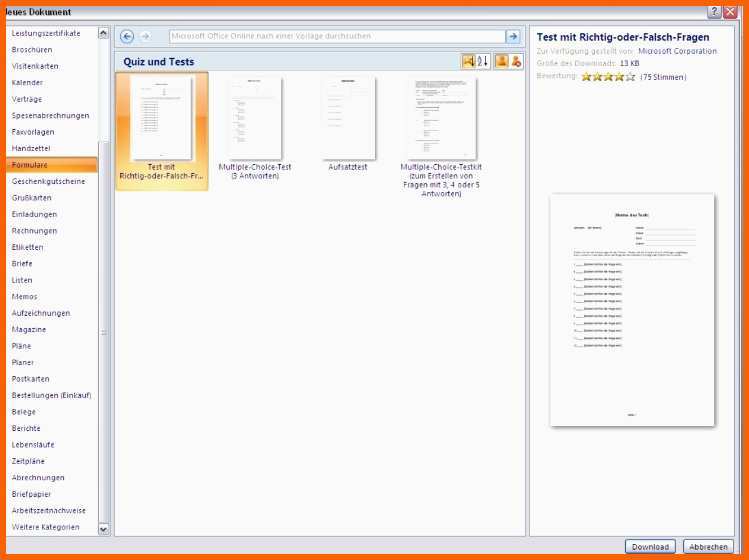
Task: Click the Abbrechen button
Action: point(708,547)
